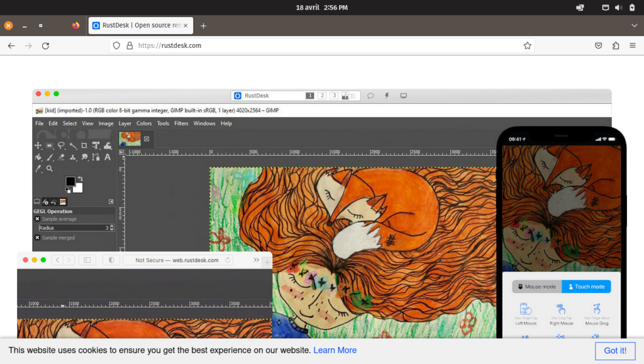This screenshot has width=644, height=364.
Task: Open the Firefox application menu
Action: point(633,45)
